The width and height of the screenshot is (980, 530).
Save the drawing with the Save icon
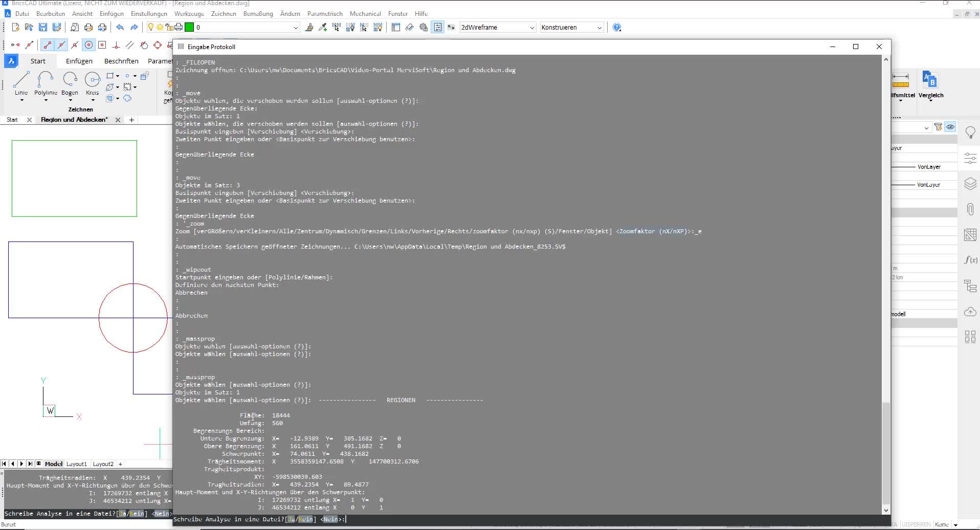(43, 27)
